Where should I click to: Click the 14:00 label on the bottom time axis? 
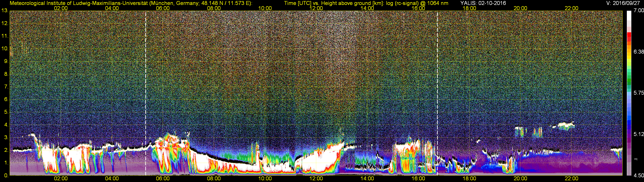[x=367, y=179]
